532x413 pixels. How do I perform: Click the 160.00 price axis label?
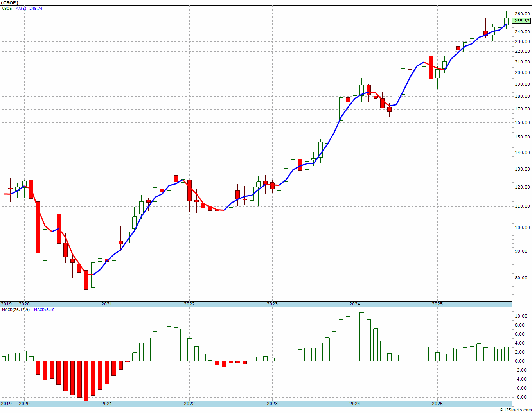522,122
